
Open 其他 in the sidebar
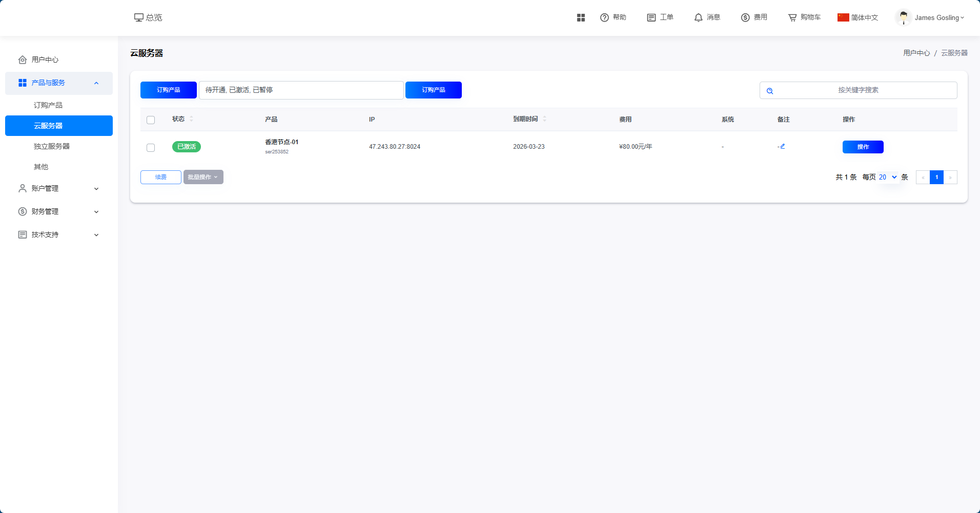(x=41, y=167)
